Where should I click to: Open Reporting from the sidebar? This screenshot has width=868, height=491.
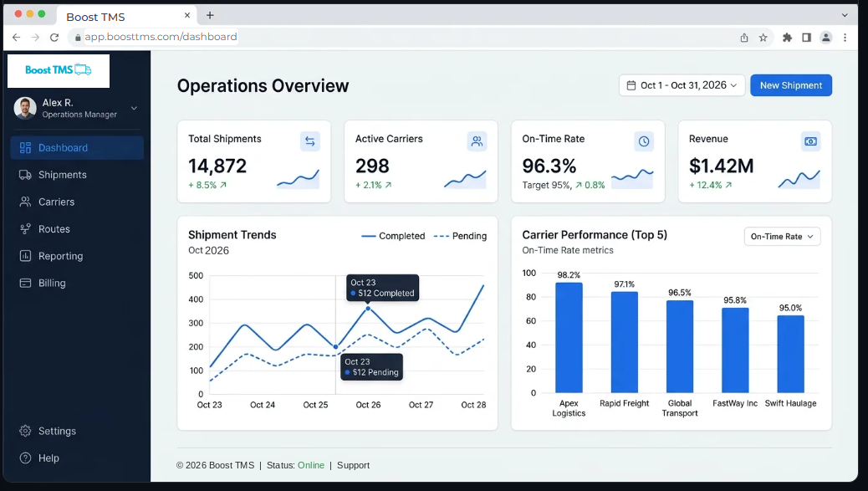pyautogui.click(x=77, y=256)
